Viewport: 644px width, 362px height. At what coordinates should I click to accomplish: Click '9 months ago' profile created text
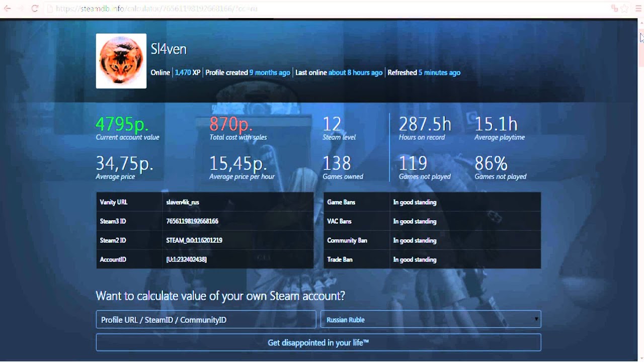[x=270, y=72]
